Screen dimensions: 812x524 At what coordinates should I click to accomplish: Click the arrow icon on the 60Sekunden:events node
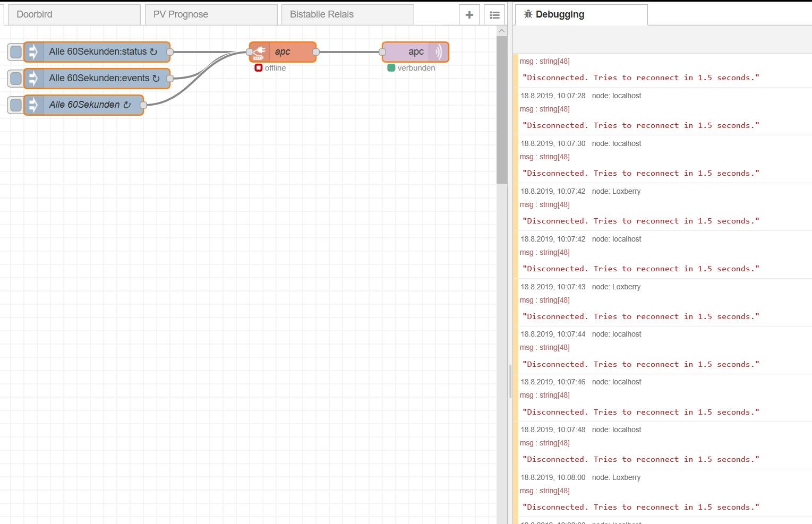point(33,79)
